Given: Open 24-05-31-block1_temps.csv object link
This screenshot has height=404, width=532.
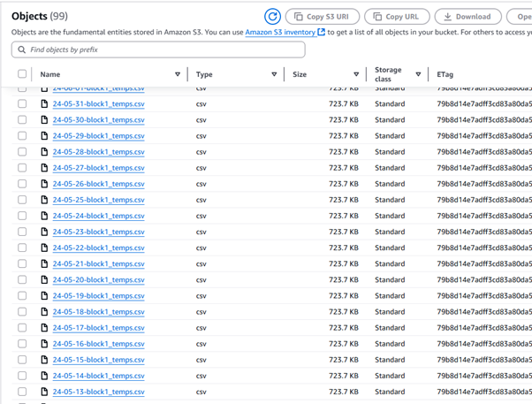Looking at the screenshot, I should pyautogui.click(x=98, y=104).
